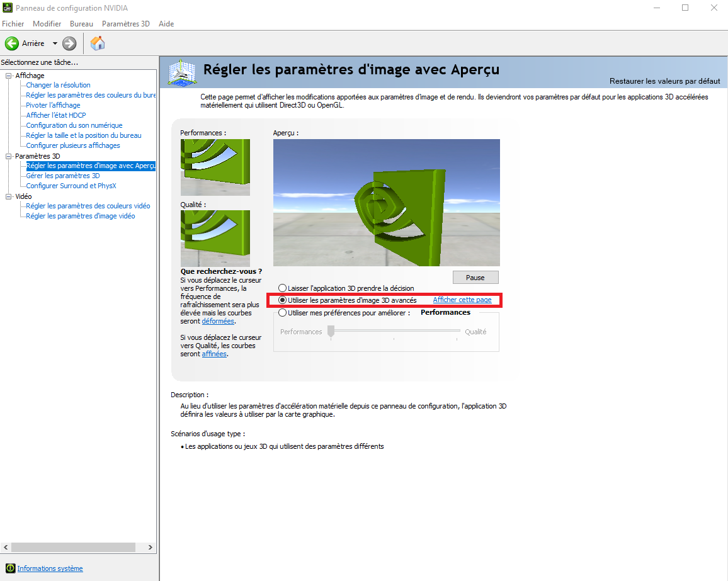Click the Aperçu 3D preview image
Viewport: 728px width, 581px height.
click(386, 202)
